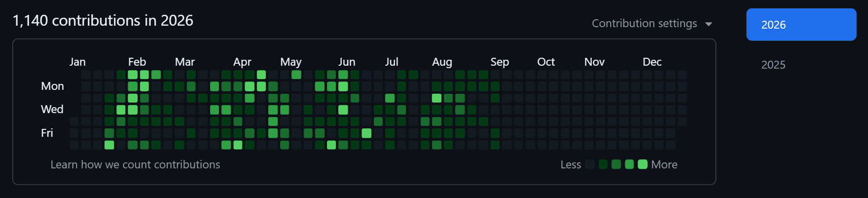
Task: Click the Jul month label
Action: coord(392,62)
